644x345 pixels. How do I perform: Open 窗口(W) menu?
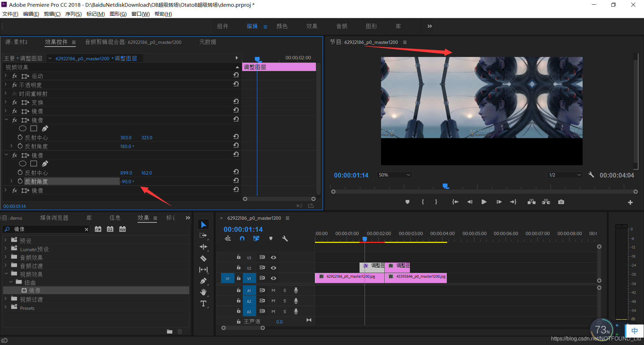pyautogui.click(x=141, y=14)
